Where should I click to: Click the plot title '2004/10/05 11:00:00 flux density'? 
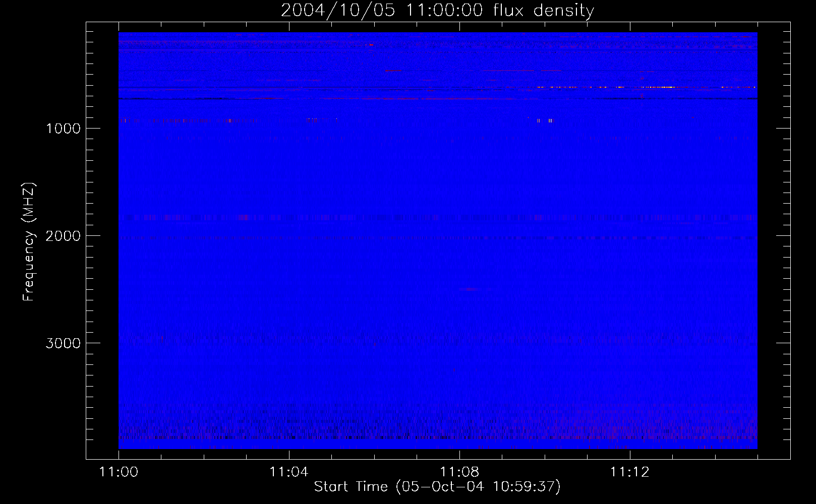click(437, 11)
